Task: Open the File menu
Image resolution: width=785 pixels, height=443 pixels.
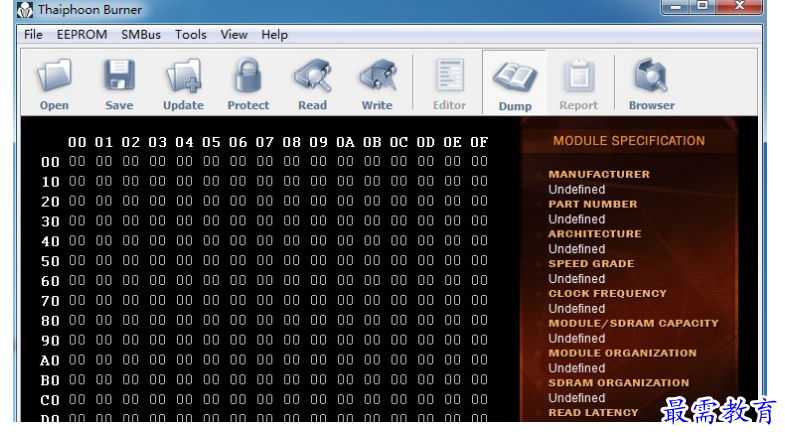Action: 33,35
